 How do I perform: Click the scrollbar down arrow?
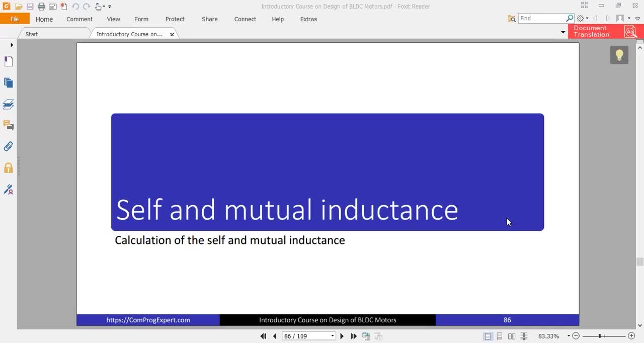pyautogui.click(x=640, y=325)
